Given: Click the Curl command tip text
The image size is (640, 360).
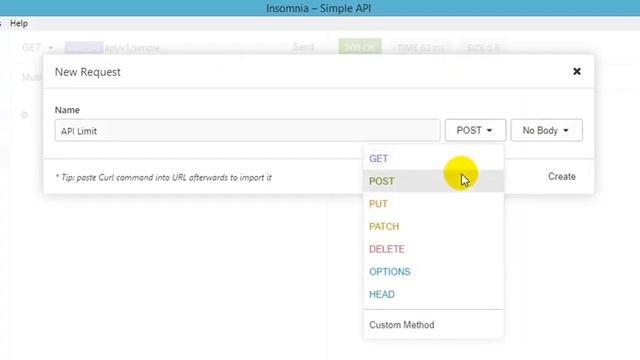Looking at the screenshot, I should click(163, 178).
